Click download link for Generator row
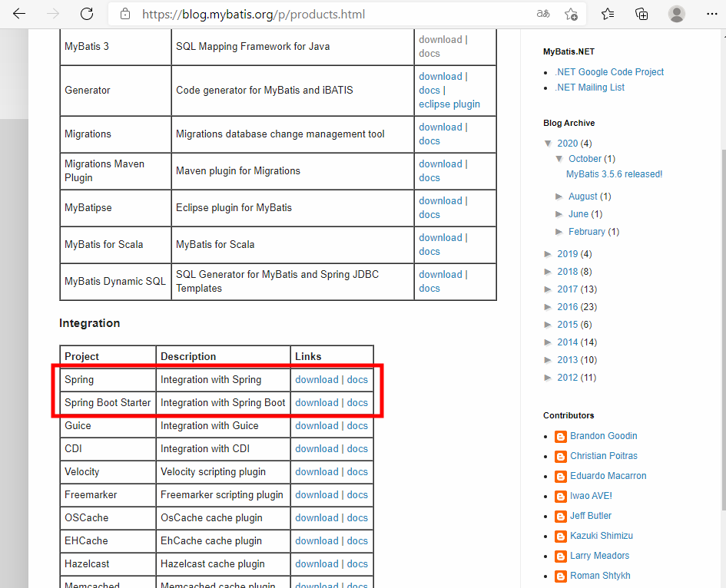Image resolution: width=726 pixels, height=588 pixels. click(x=440, y=76)
